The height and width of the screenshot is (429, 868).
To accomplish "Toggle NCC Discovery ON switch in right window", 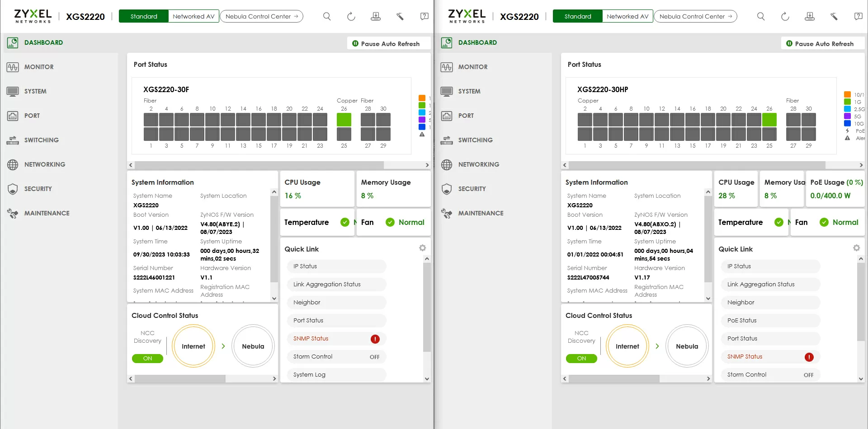I will pyautogui.click(x=581, y=359).
